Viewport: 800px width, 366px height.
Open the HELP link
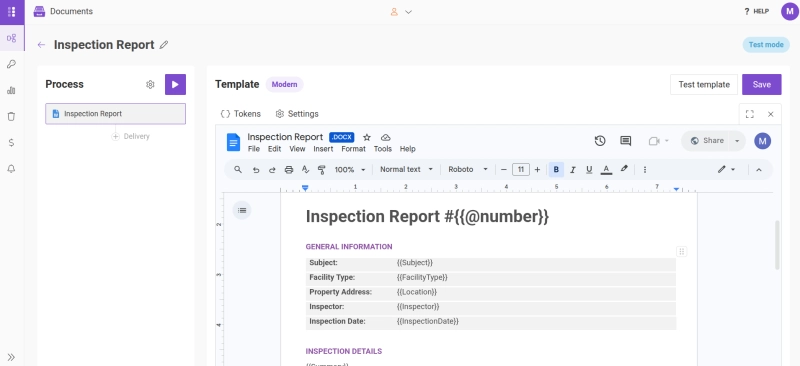[x=757, y=11]
